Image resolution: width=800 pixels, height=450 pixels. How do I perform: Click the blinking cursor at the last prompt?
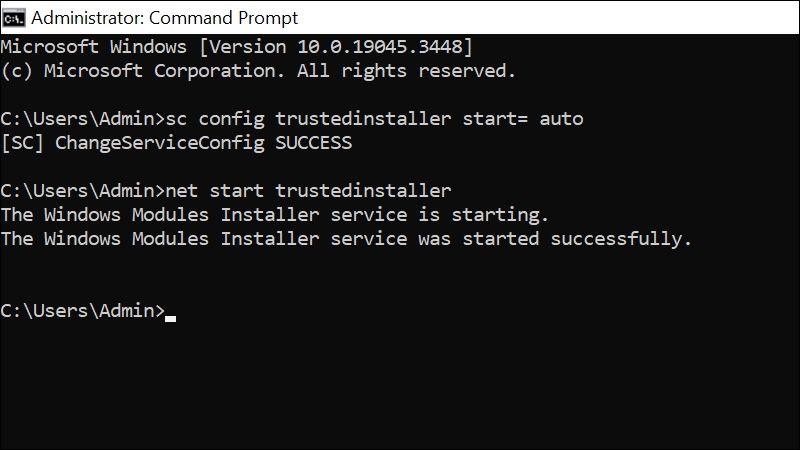[x=170, y=318]
